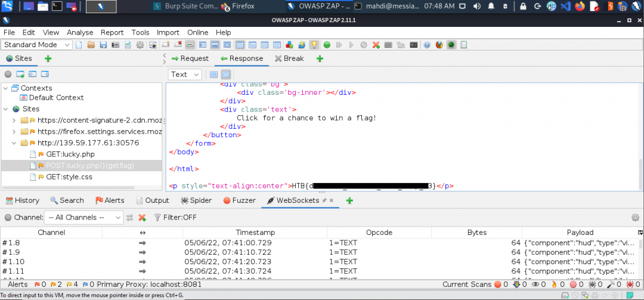The width and height of the screenshot is (644, 300).
Task: Click the notepad Report icon in toolbar
Action: pyautogui.click(x=463, y=45)
